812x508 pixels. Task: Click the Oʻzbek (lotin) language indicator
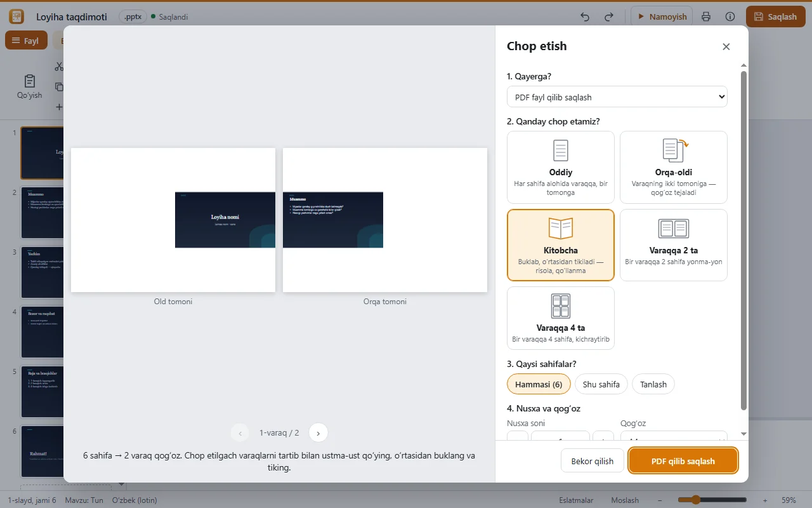click(134, 500)
